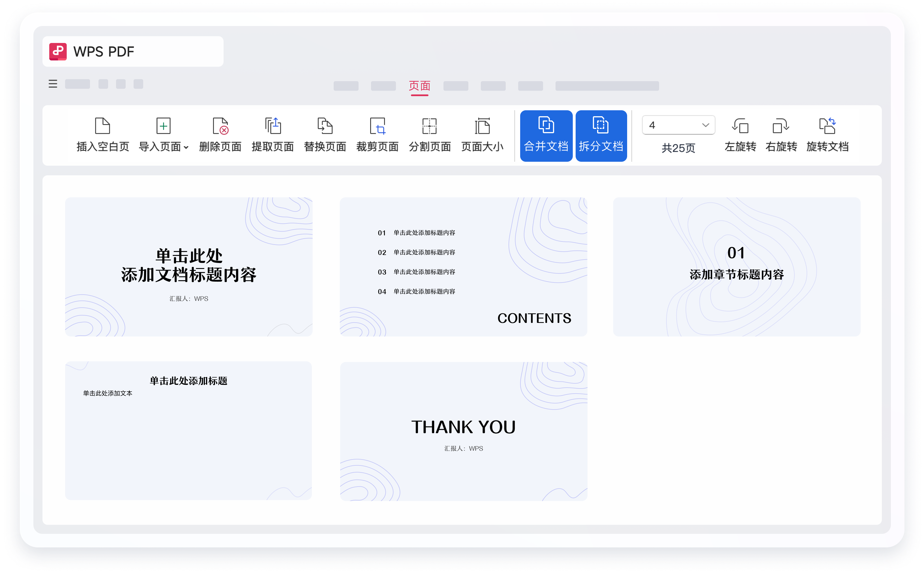Click the Replace Page (替换页面) icon
924x574 pixels.
325,126
